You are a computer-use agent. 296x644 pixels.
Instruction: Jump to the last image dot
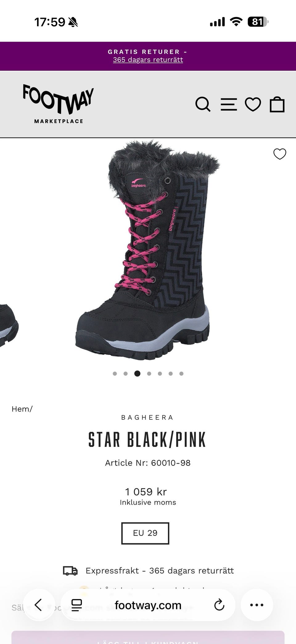pos(181,374)
